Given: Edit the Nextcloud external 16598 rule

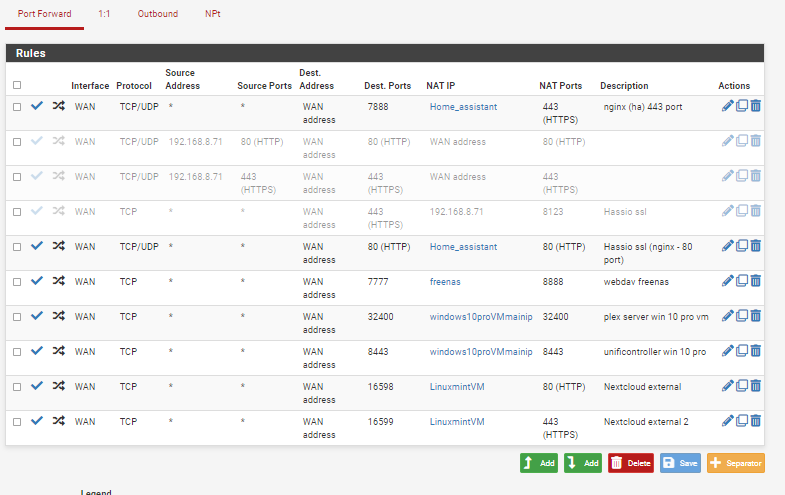Looking at the screenshot, I should tap(727, 386).
